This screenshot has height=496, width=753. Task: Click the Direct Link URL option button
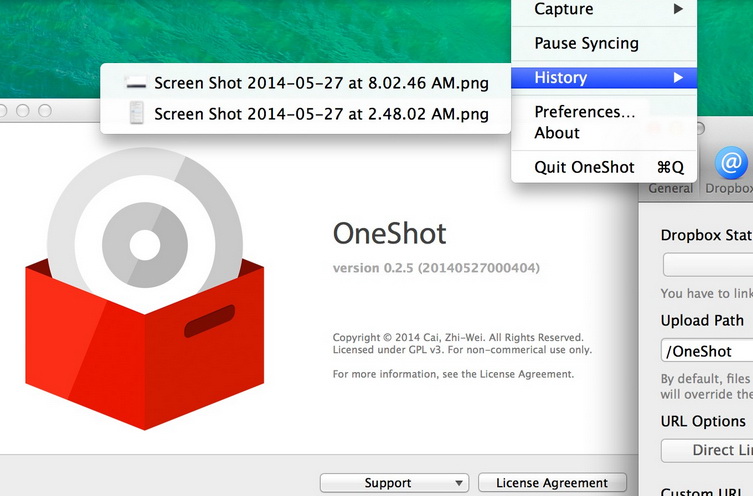pos(707,450)
